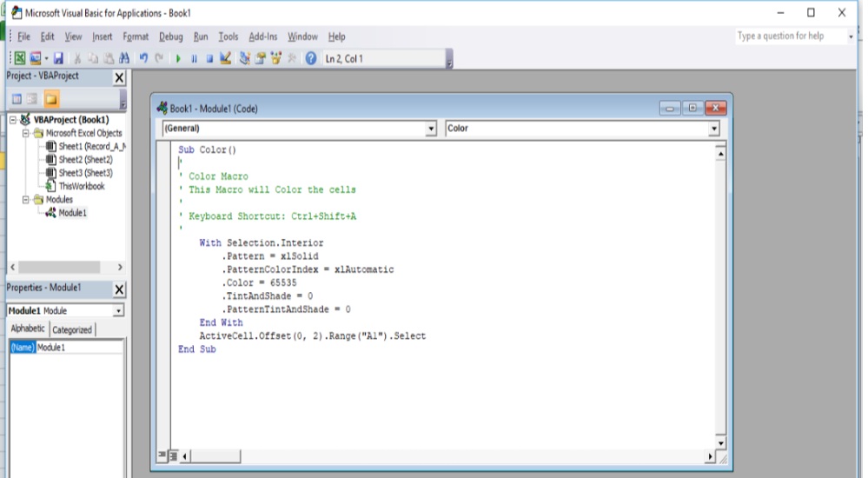Screen dimensions: 868x478
Task: Open the View menu
Action: point(73,37)
